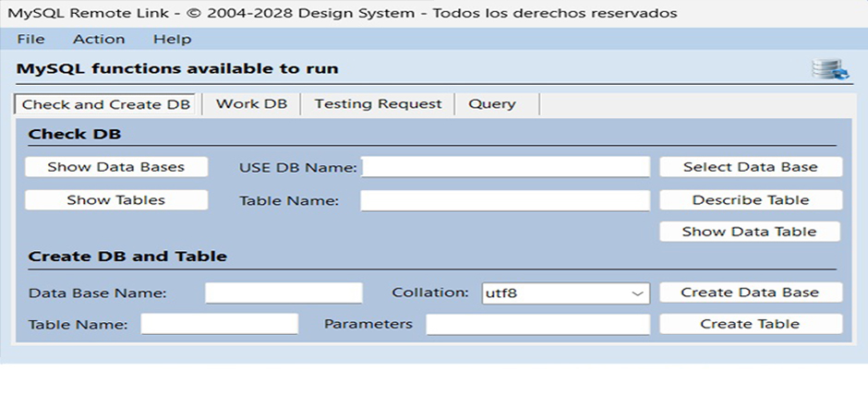Click the USE DB Name label

298,168
